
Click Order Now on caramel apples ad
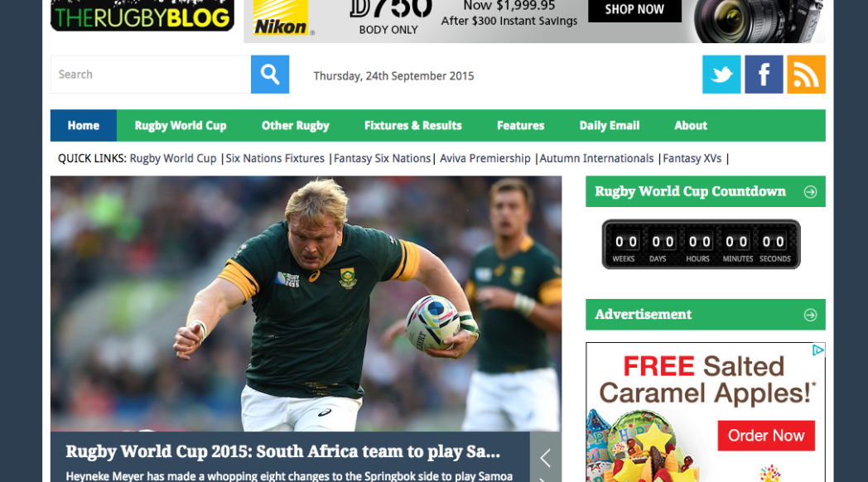pos(766,436)
